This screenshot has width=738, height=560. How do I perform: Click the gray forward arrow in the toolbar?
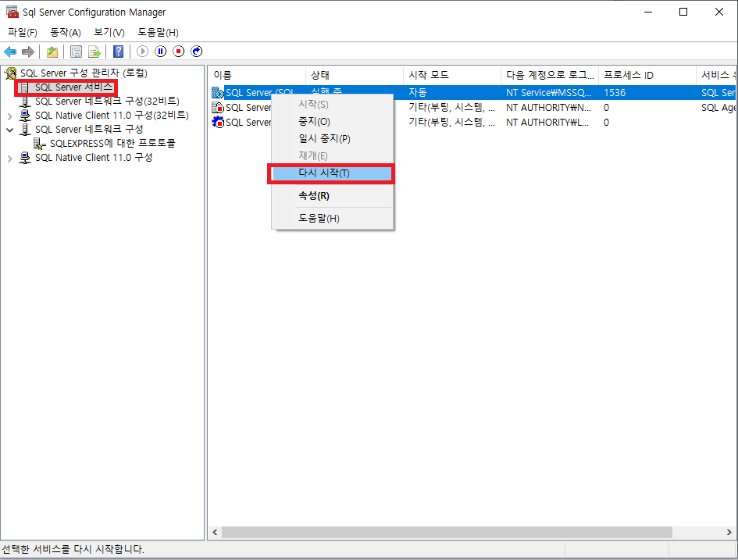point(28,52)
